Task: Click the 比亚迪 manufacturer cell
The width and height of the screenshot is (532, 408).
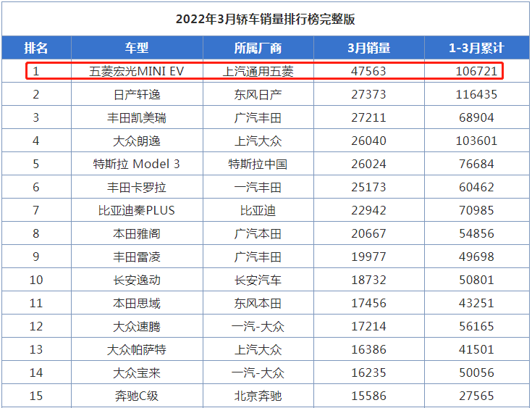Action: coord(258,211)
